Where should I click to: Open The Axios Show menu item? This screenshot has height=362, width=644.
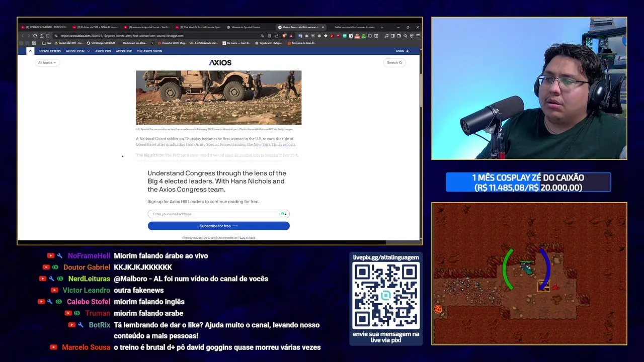point(149,51)
